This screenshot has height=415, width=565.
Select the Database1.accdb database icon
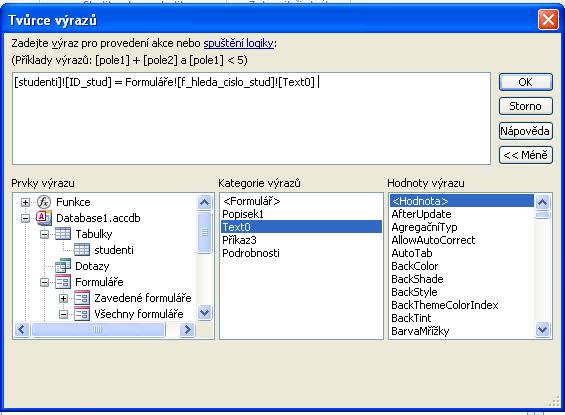coord(44,218)
